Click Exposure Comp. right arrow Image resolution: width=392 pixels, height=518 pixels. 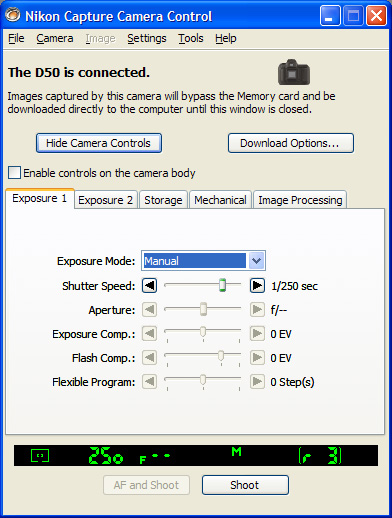[257, 334]
